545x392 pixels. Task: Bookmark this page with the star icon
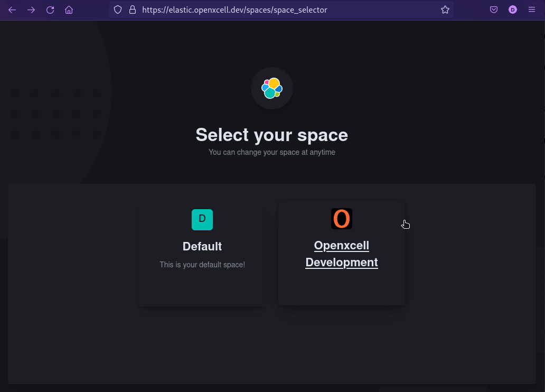pos(445,10)
